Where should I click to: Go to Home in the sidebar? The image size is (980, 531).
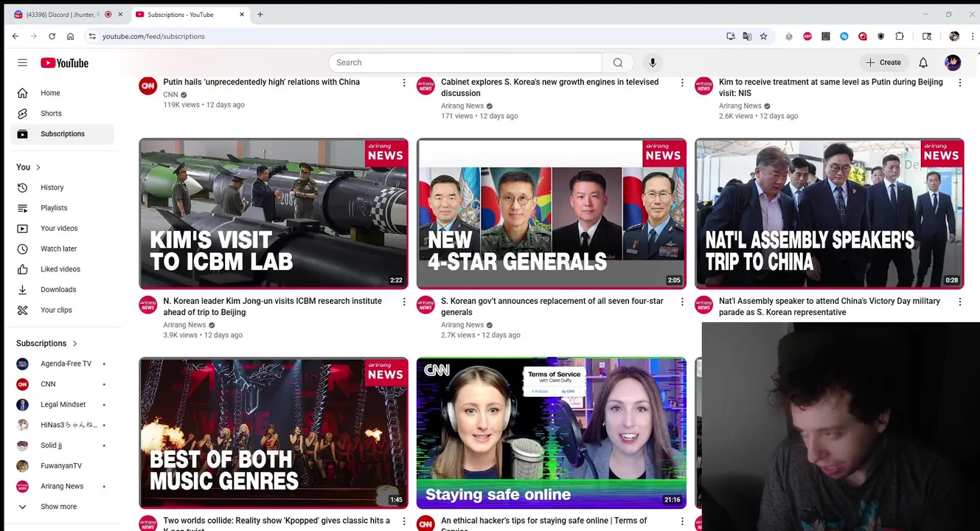[x=63, y=93]
